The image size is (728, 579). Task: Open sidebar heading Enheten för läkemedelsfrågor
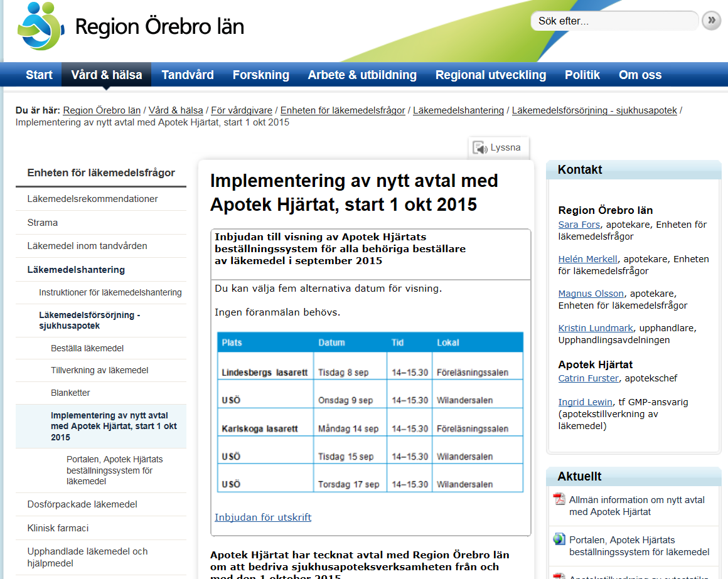point(101,173)
